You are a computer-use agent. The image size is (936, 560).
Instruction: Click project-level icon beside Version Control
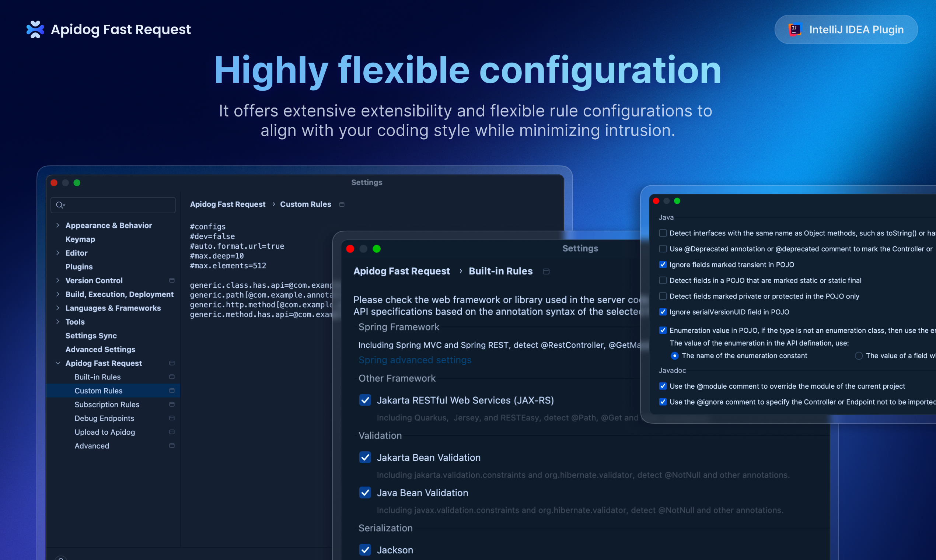172,280
